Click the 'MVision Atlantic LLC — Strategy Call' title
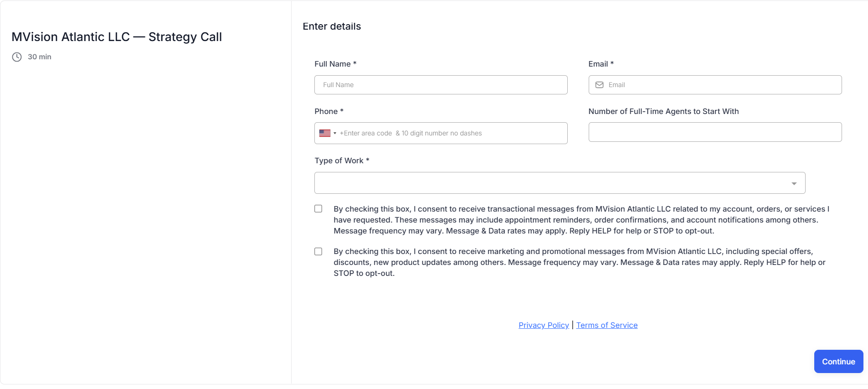Screen dimensions: 868x389 [x=117, y=37]
